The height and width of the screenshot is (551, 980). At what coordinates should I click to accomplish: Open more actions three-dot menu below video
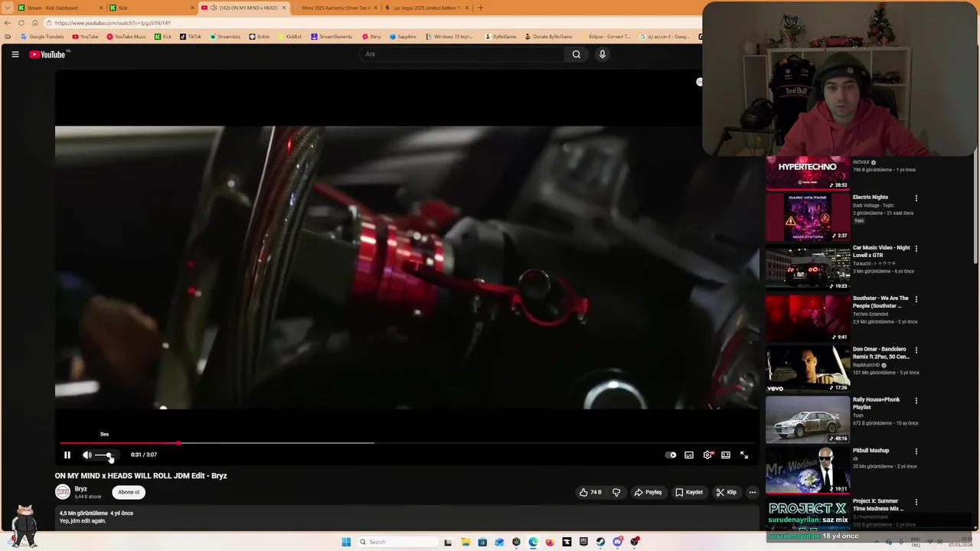click(x=753, y=492)
